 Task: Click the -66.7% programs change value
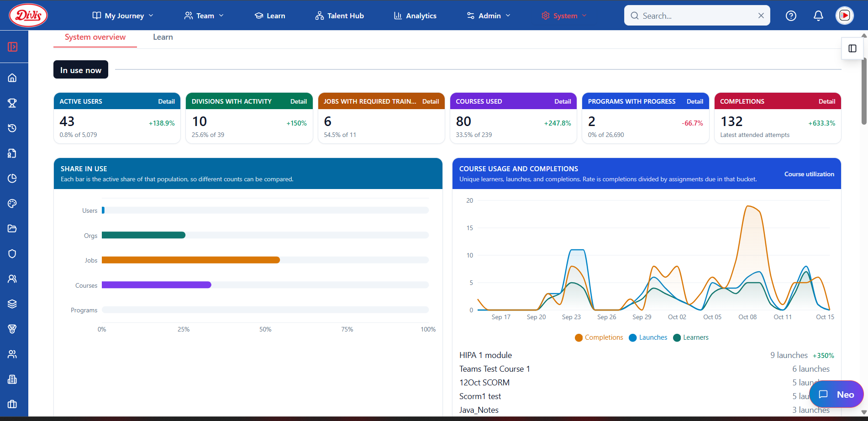(x=692, y=123)
